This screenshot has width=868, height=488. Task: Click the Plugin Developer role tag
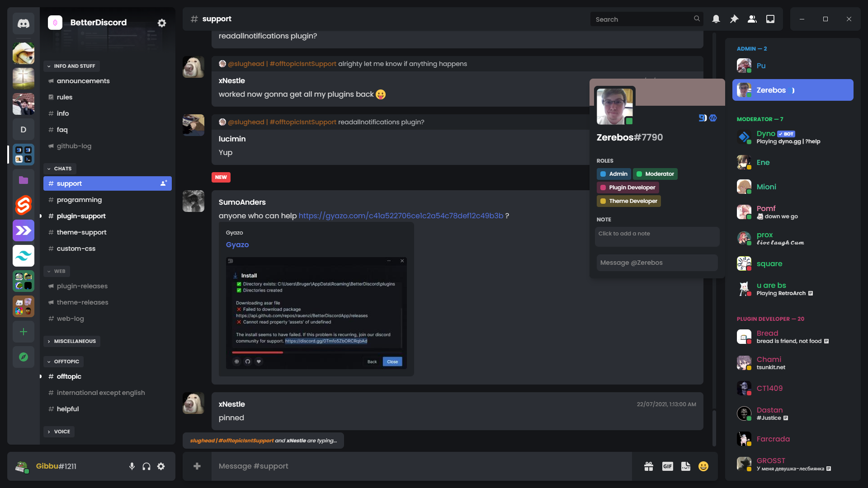click(627, 188)
